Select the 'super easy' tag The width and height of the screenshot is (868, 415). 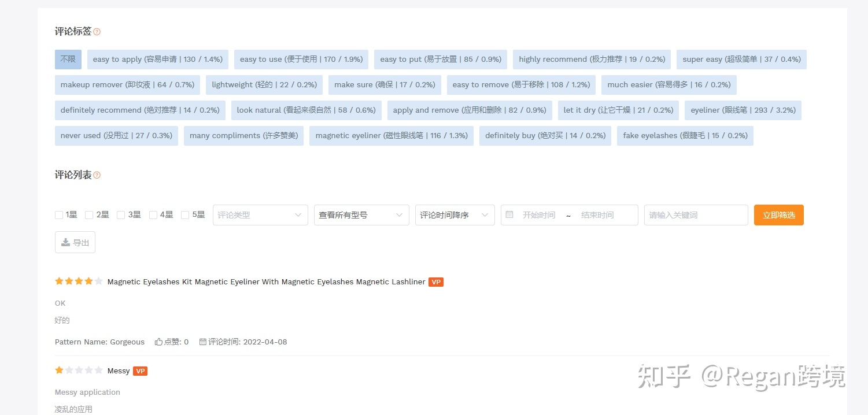[x=742, y=60]
